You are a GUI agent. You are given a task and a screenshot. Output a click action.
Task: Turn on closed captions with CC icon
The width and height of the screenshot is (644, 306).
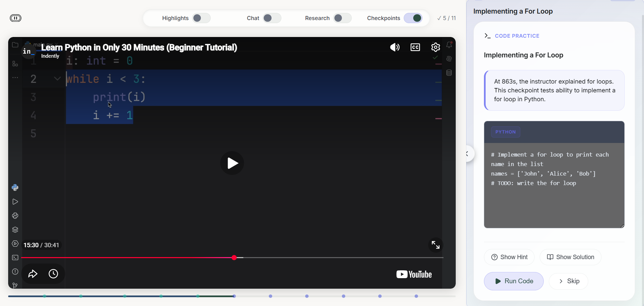point(415,47)
